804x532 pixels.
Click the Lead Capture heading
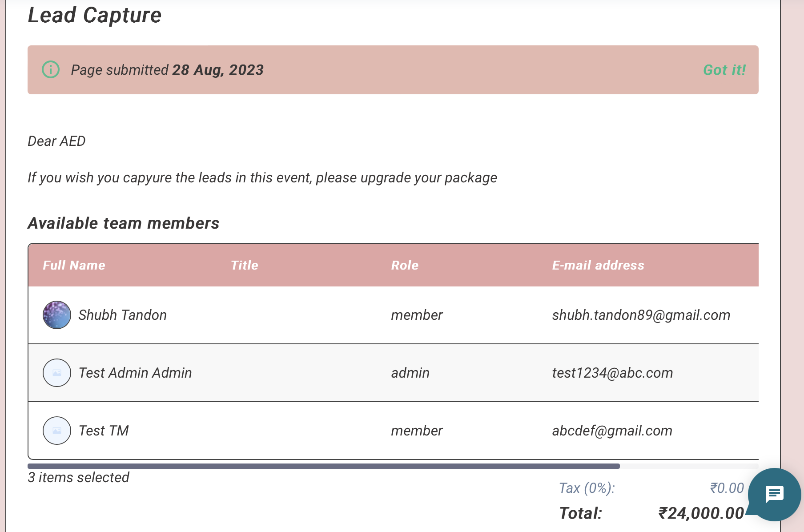pyautogui.click(x=94, y=15)
